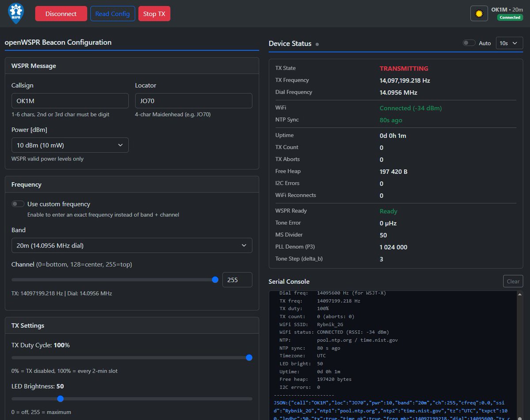This screenshot has width=530, height=420.
Task: Click the I2C Errors row label
Action: (x=287, y=183)
